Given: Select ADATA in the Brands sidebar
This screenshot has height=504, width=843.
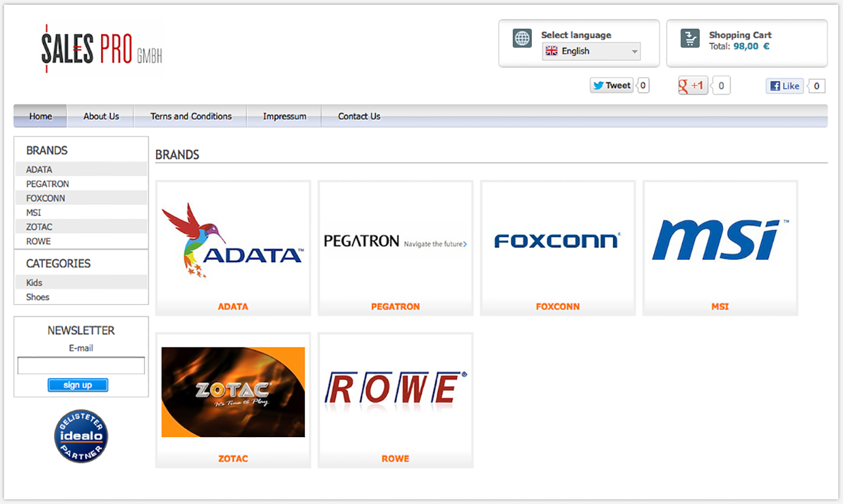Looking at the screenshot, I should pyautogui.click(x=81, y=169).
